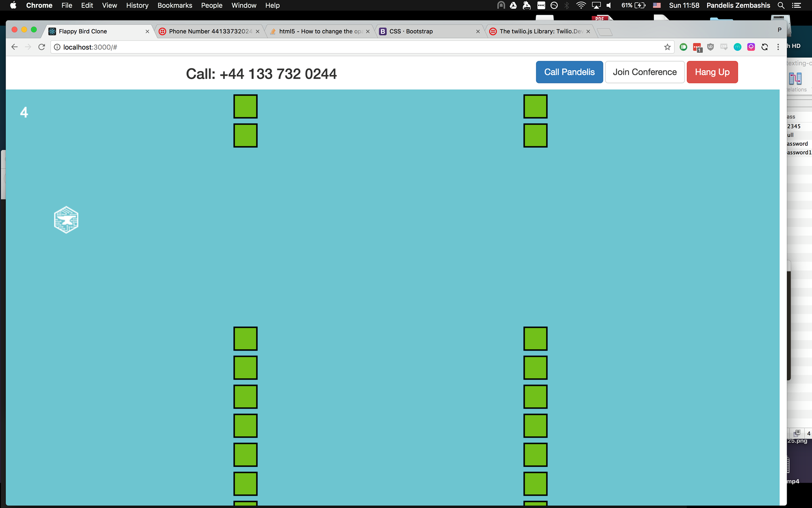
Task: Click the Twilio anvil bird sprite
Action: tap(66, 220)
